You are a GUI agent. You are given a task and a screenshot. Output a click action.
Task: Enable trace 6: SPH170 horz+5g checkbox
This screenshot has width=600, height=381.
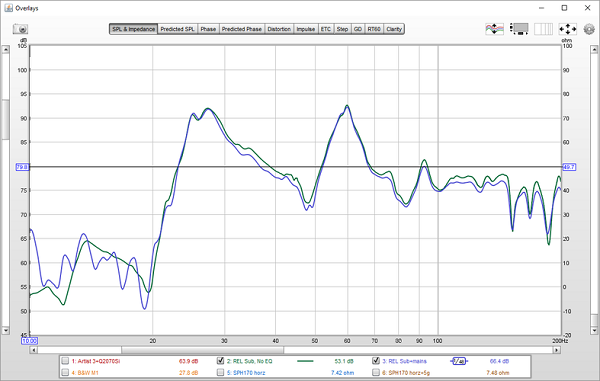pos(376,372)
